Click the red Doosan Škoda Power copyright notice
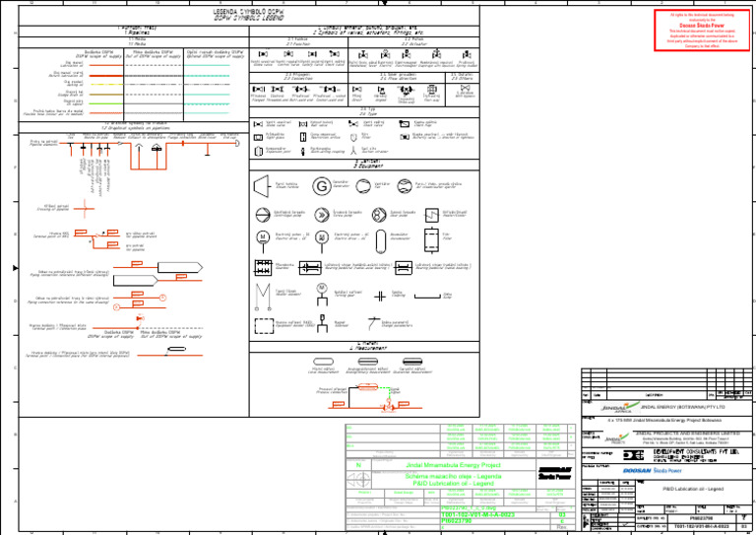756x535 pixels. coord(702,30)
